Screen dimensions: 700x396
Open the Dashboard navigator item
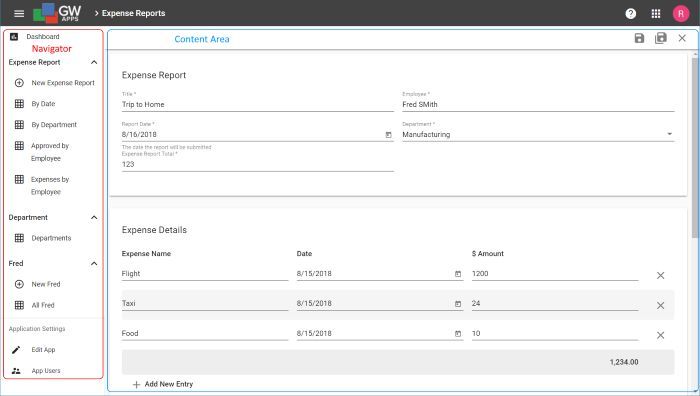[x=42, y=37]
